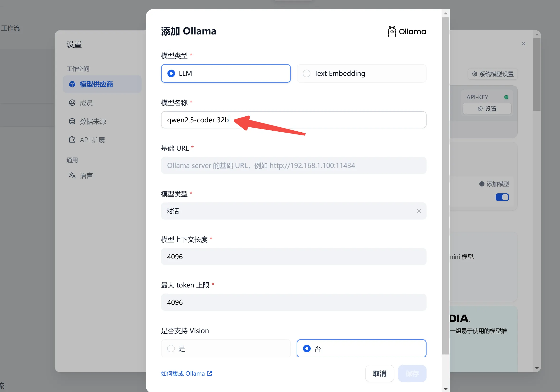Click the green API-KEY status indicator
This screenshot has width=560, height=392.
[506, 97]
